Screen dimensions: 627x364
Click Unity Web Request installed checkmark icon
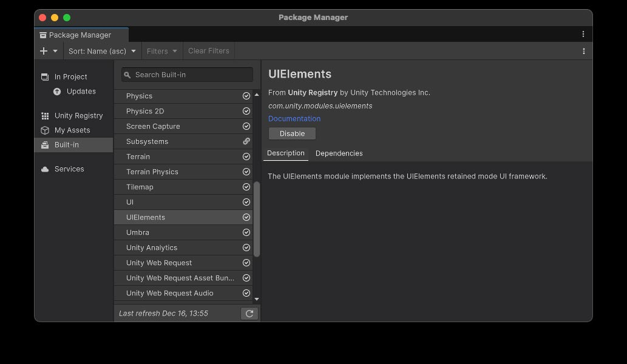point(246,263)
